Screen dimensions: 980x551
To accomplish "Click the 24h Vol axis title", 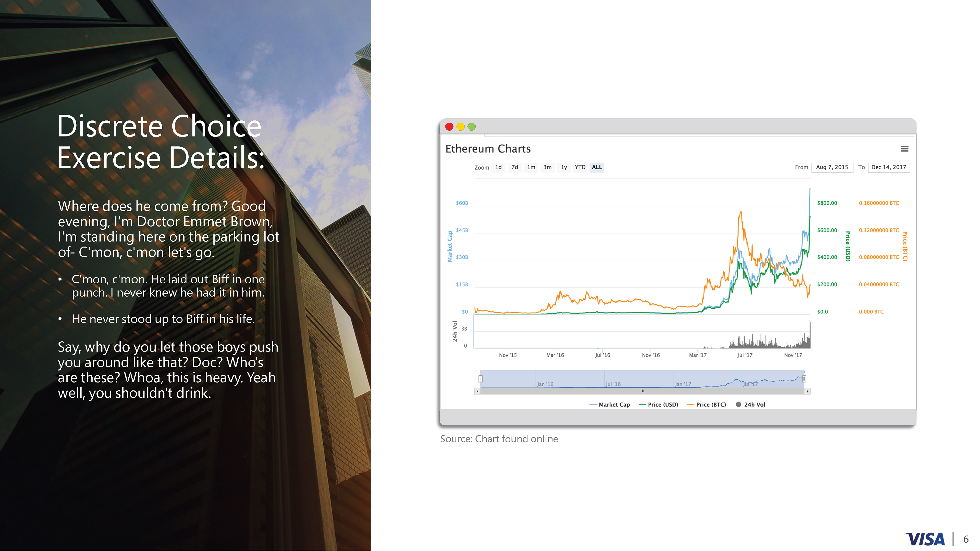I will tap(455, 331).
